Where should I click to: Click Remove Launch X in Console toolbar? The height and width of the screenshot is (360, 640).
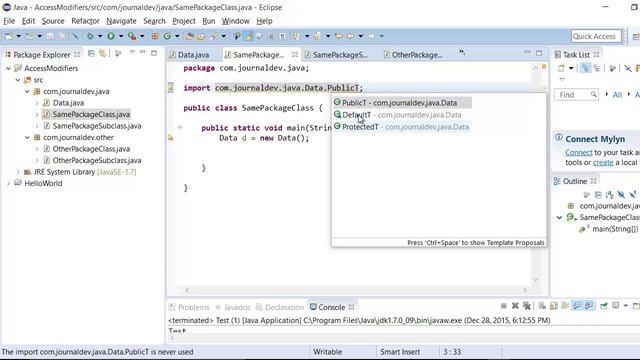coord(515,306)
